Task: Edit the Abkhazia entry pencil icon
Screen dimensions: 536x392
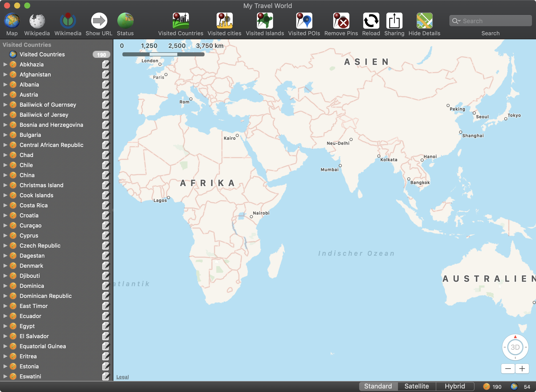Action: [x=106, y=64]
